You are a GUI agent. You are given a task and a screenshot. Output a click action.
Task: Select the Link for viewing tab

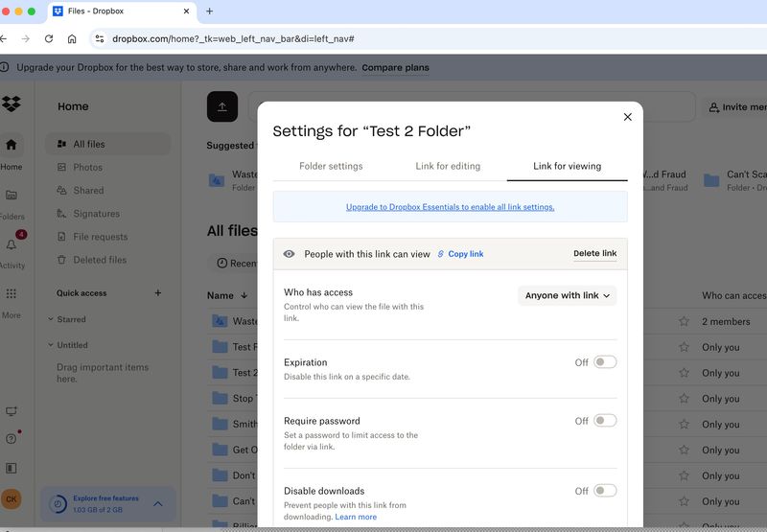(567, 166)
